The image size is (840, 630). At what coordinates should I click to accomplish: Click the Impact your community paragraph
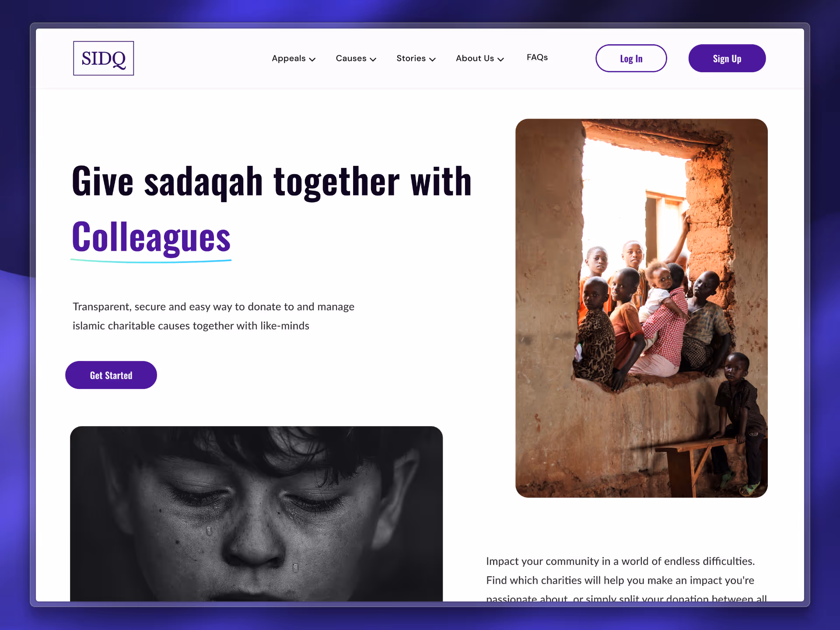(626, 578)
